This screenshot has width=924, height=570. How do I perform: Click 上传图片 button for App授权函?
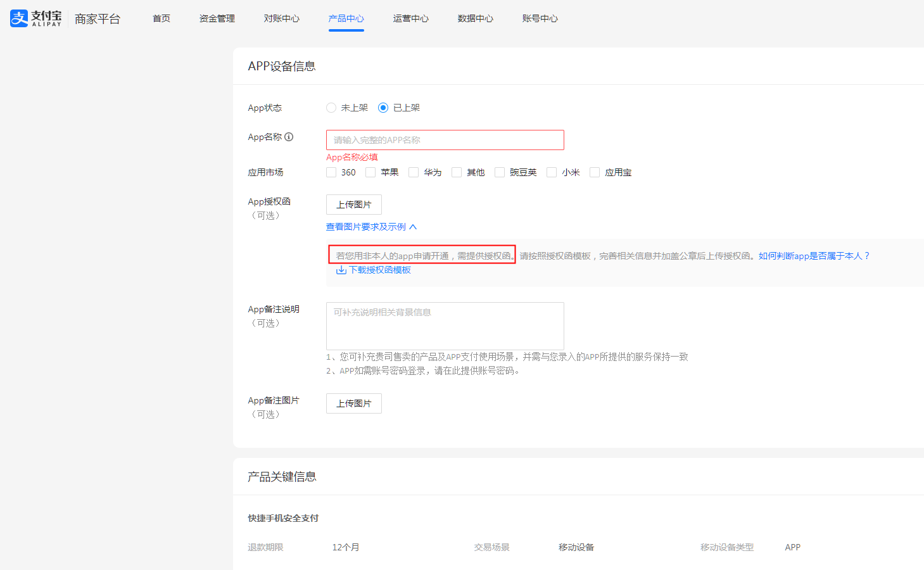tap(354, 205)
